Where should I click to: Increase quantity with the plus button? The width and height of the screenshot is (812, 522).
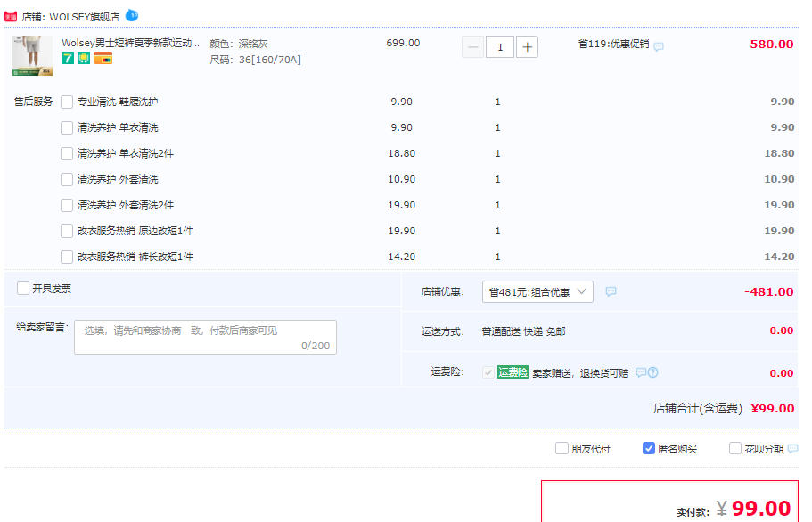pos(527,47)
